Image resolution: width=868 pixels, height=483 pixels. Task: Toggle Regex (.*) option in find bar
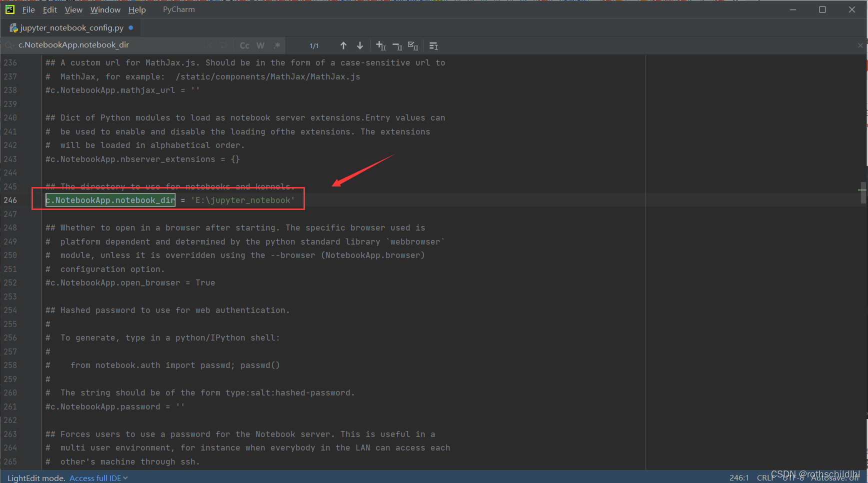276,45
